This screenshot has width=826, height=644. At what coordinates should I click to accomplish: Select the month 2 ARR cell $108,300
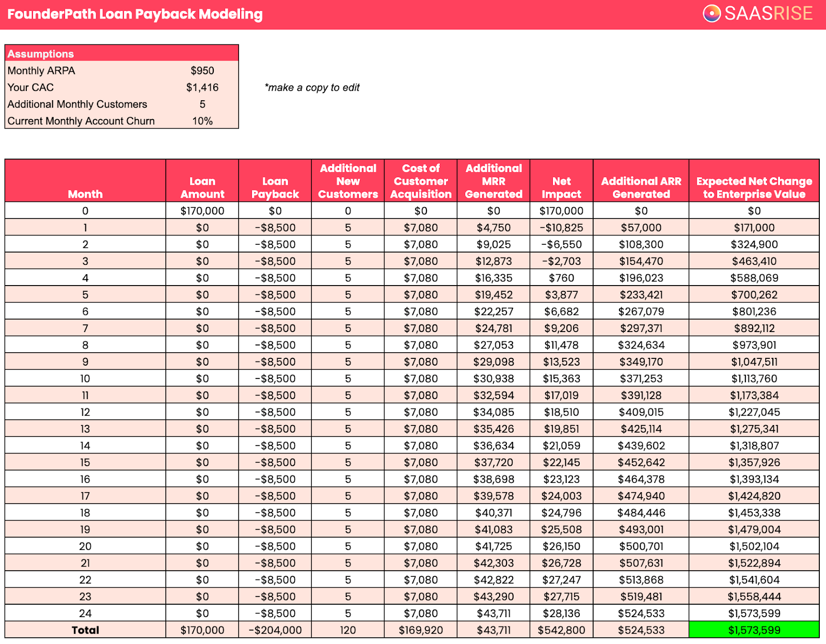point(641,244)
